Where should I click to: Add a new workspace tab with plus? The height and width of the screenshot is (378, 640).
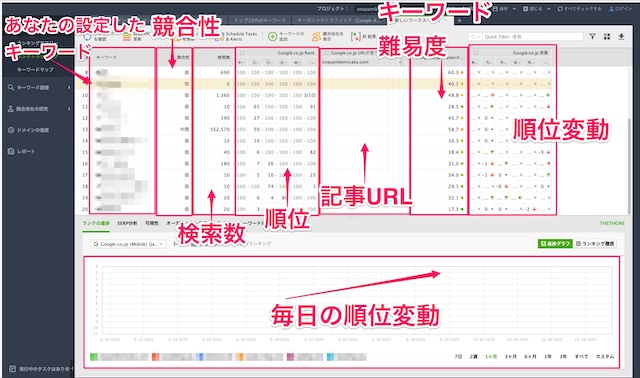[x=459, y=20]
